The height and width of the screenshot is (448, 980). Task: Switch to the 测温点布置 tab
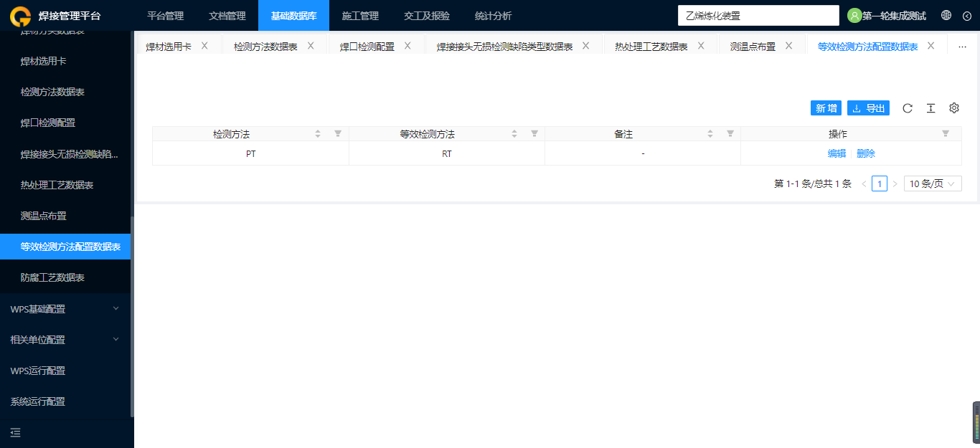click(x=753, y=47)
